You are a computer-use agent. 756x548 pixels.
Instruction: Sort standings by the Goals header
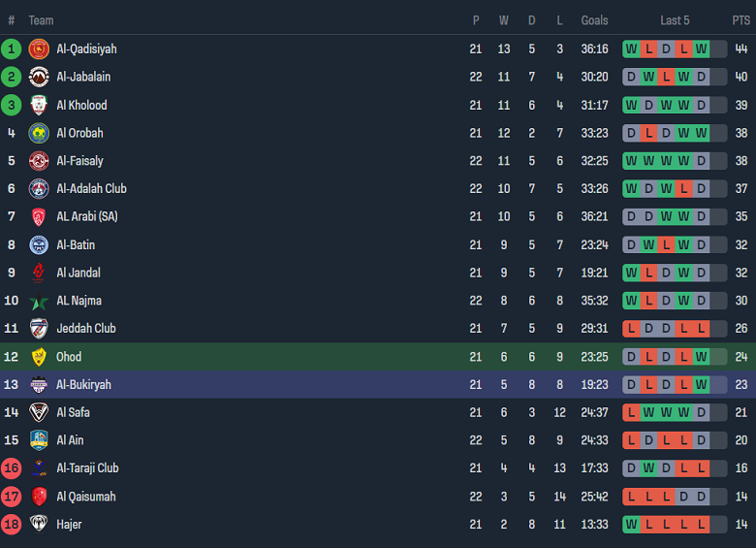(x=594, y=20)
